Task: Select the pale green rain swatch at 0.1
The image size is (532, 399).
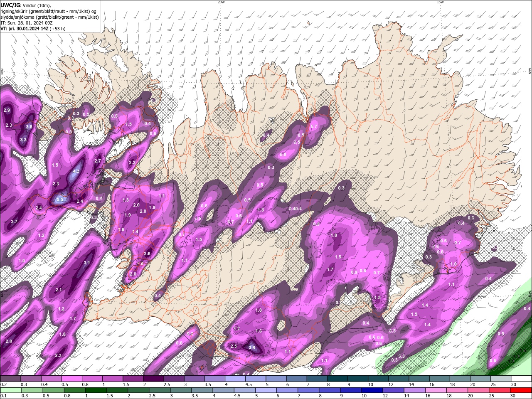Action: (10, 390)
